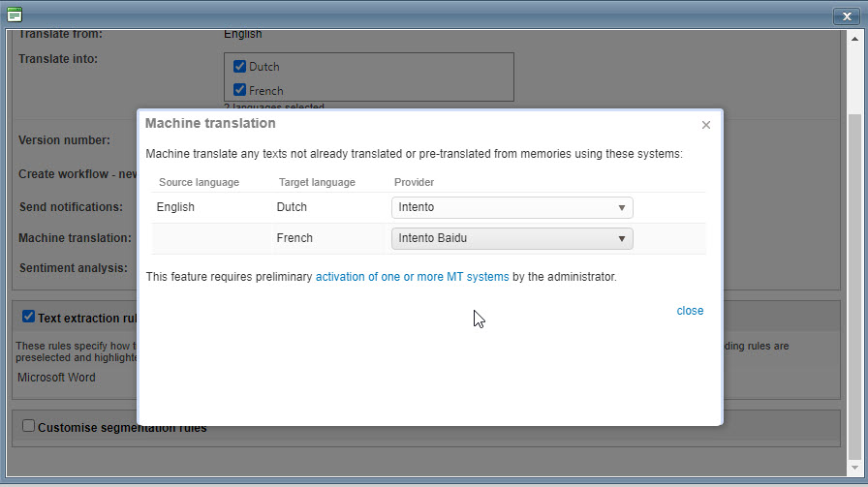Click the Target language column header

click(x=317, y=182)
